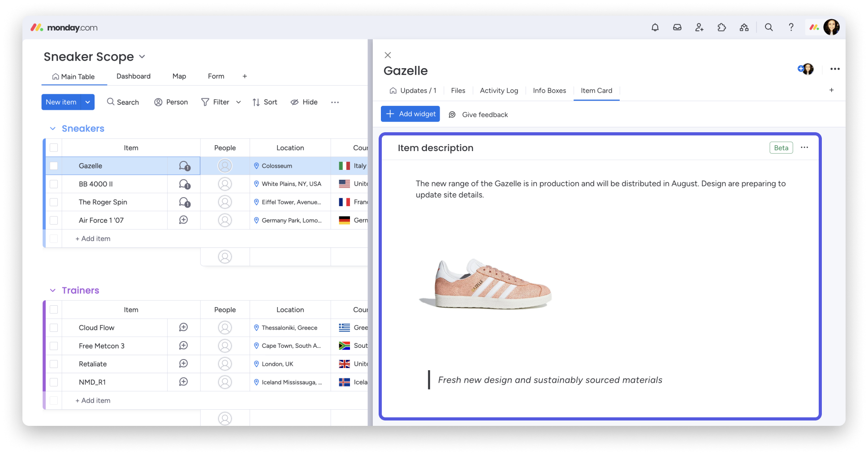Click the New item button

[x=61, y=102]
